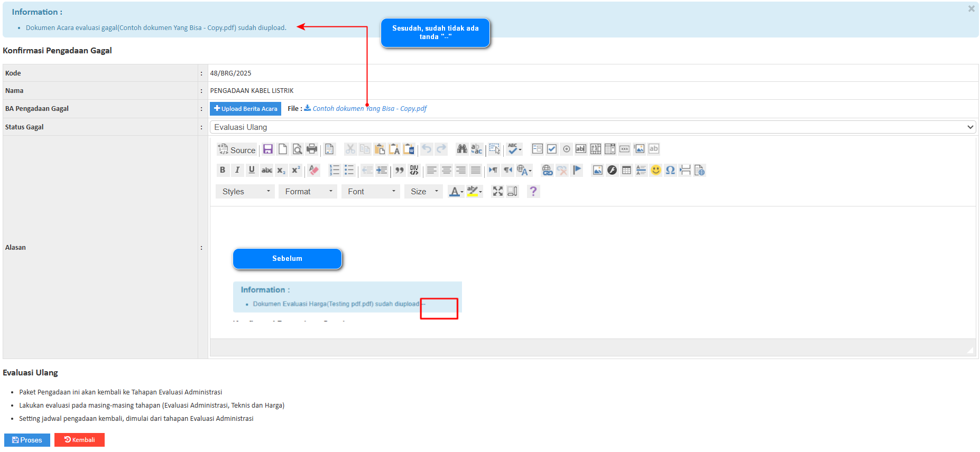Increase indent in the editor
The height and width of the screenshot is (452, 980).
pos(382,170)
